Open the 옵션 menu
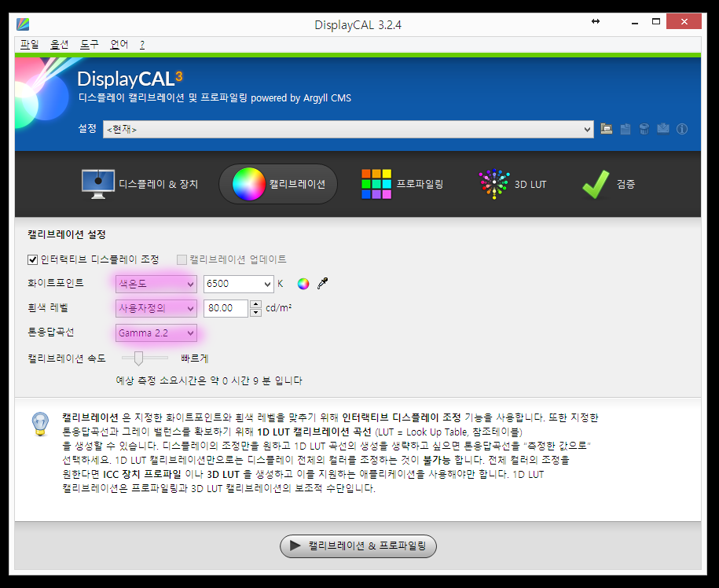 tap(59, 45)
